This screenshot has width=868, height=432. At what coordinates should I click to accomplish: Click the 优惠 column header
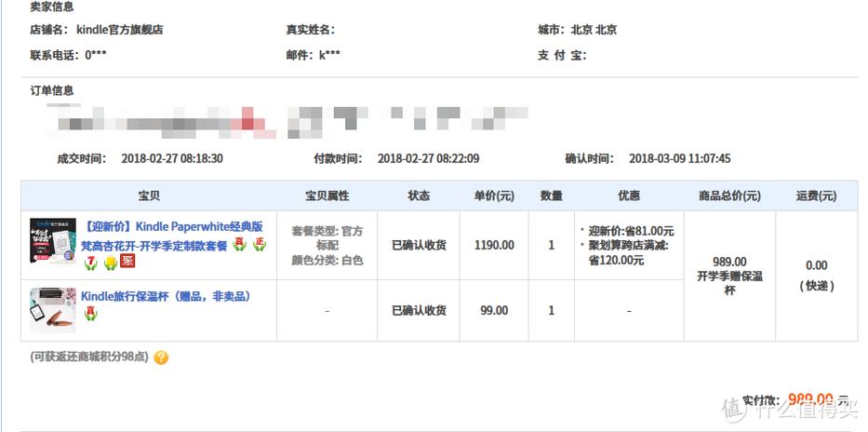(x=629, y=196)
